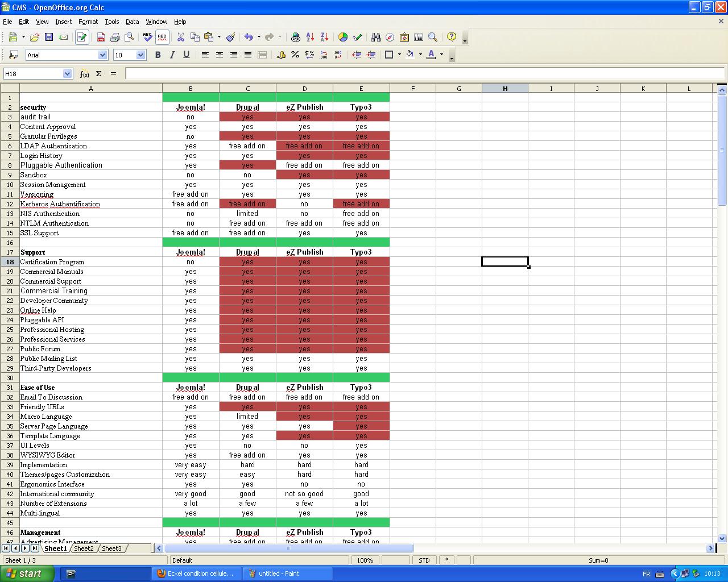Select the Format Paintbrush icon

tap(230, 37)
